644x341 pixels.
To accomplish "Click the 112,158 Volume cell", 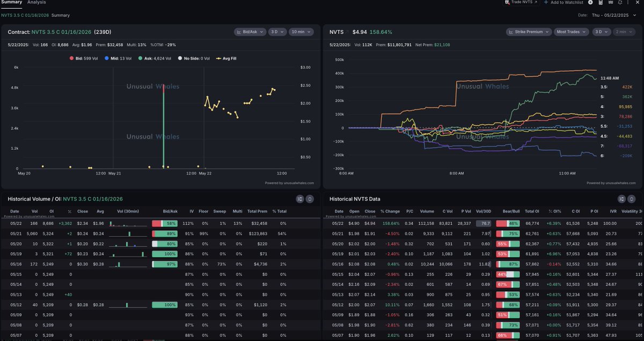I will click(x=427, y=223).
